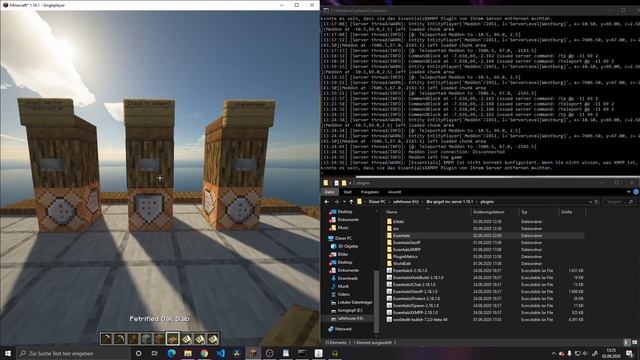Click the Properties icon in Explorer's title bar
The width and height of the screenshot is (640, 360).
coord(336,183)
